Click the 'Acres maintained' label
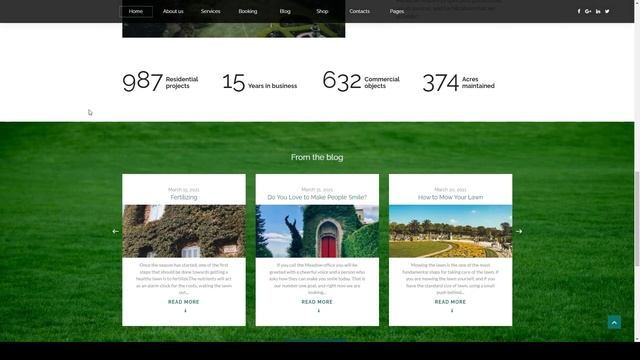The width and height of the screenshot is (640, 360). click(478, 82)
